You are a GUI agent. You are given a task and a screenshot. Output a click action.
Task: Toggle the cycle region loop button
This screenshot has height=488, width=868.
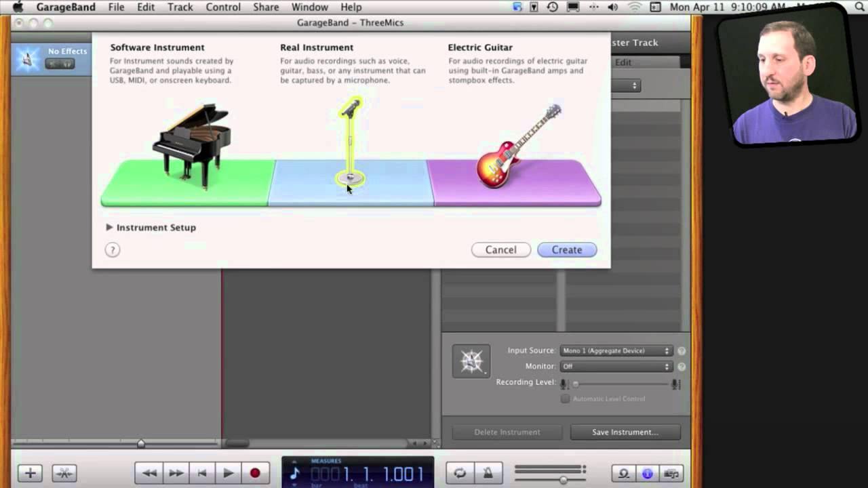(460, 473)
